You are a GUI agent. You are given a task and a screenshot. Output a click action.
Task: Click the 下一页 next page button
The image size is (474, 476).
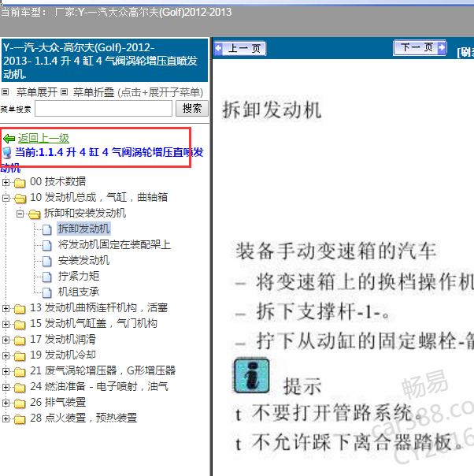pyautogui.click(x=420, y=47)
